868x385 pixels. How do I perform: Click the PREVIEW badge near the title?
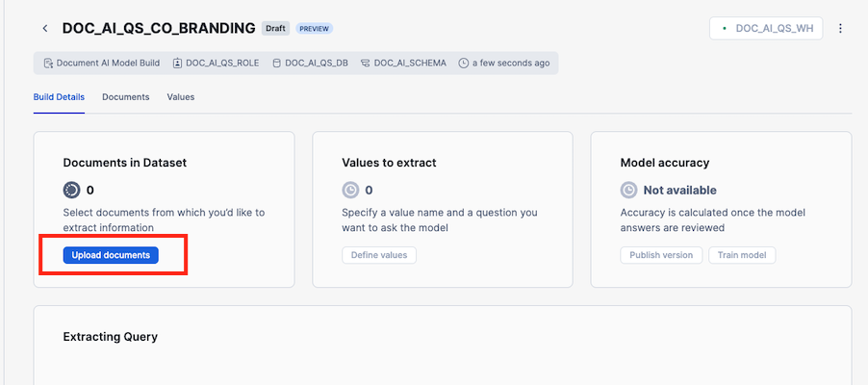pyautogui.click(x=314, y=29)
